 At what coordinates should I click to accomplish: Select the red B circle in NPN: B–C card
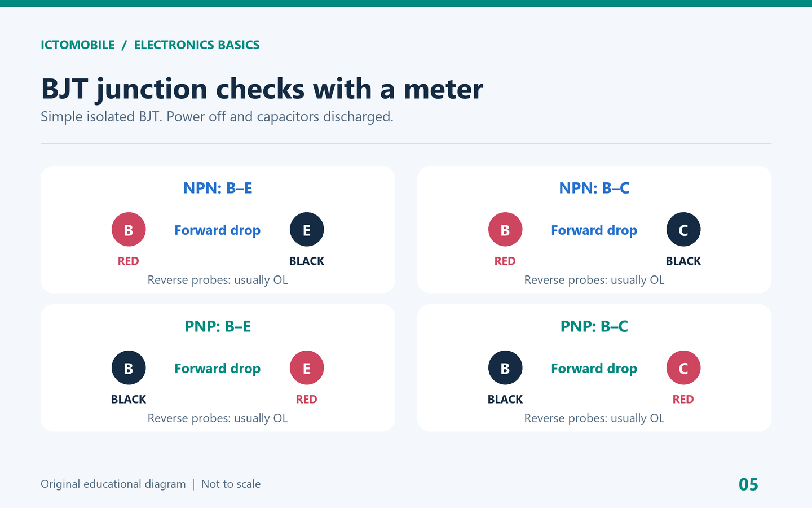(x=505, y=230)
